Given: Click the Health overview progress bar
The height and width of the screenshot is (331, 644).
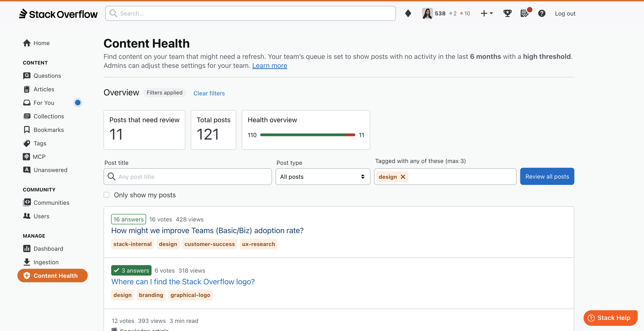Looking at the screenshot, I should click(x=308, y=135).
